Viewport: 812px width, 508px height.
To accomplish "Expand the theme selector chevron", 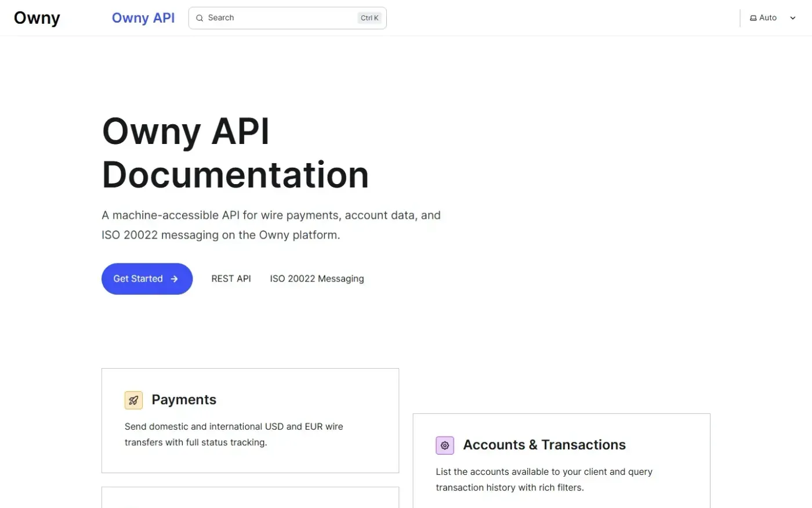I will 793,18.
